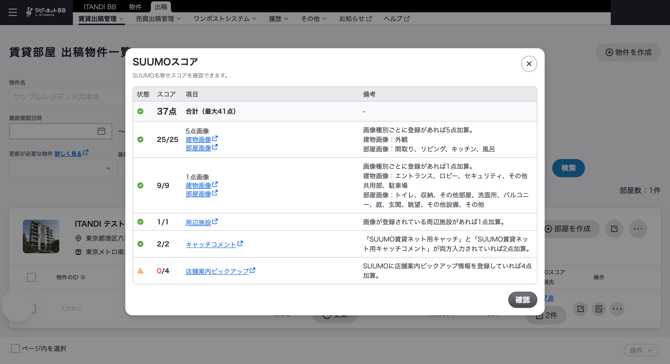
Task: Click the calendar icon in date field
Action: [101, 131]
